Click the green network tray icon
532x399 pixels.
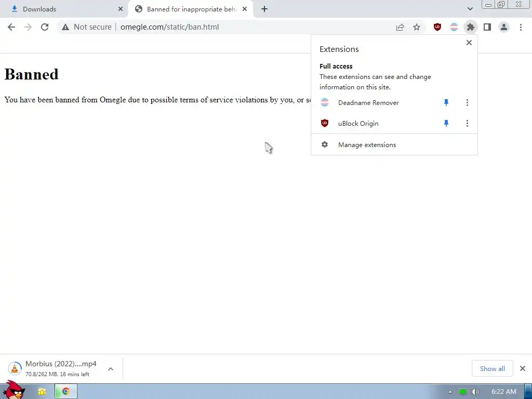(x=463, y=392)
